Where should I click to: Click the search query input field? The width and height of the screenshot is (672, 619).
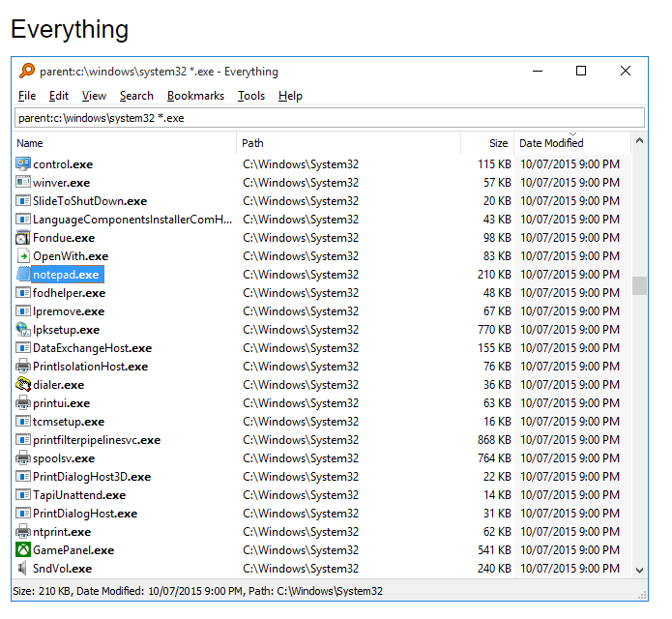pos(330,118)
